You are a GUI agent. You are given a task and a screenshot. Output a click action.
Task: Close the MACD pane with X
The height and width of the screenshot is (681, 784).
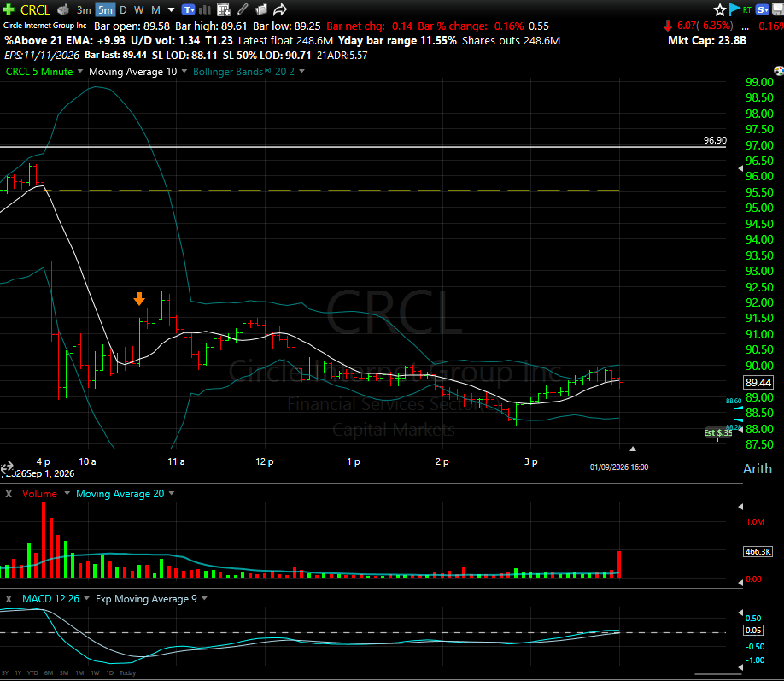(x=9, y=599)
